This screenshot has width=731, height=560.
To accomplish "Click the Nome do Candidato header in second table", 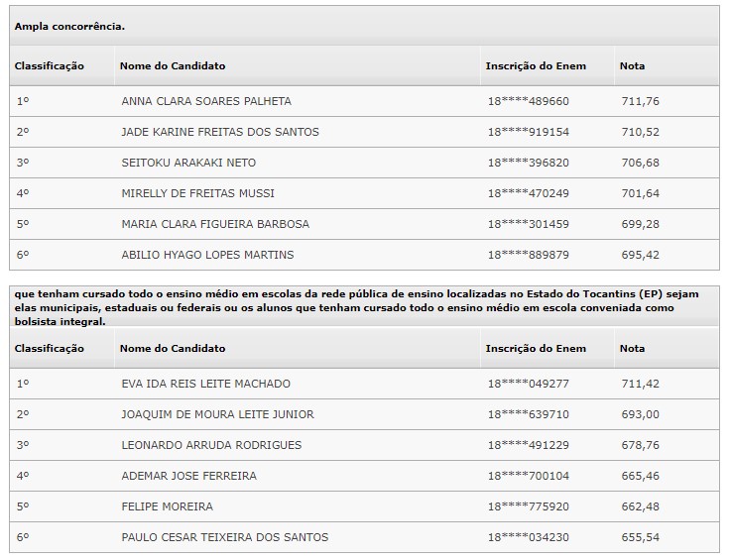I will (173, 348).
